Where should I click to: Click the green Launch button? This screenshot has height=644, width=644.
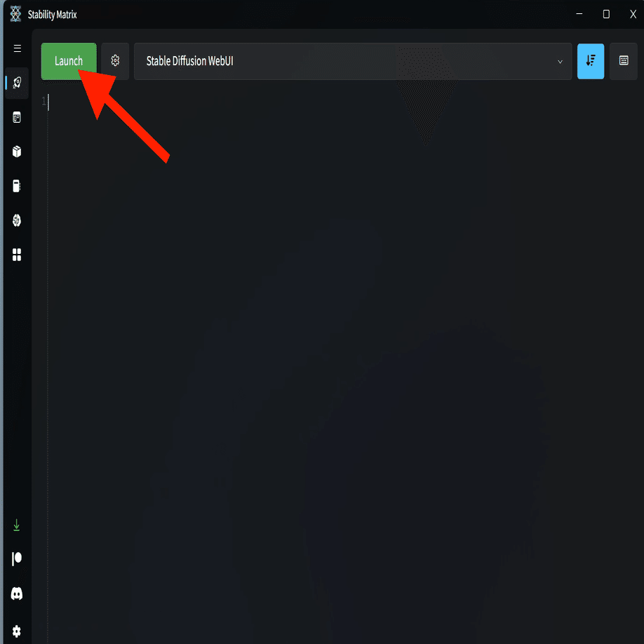click(69, 61)
